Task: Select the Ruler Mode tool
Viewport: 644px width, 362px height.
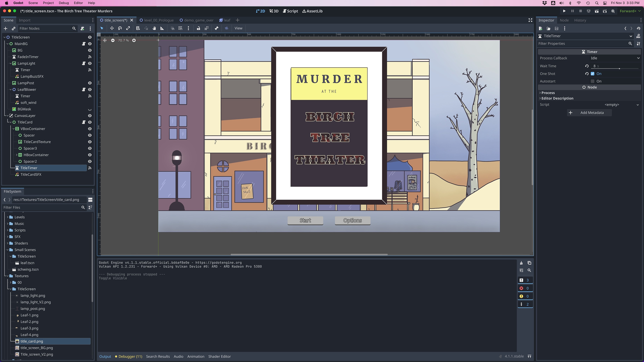Action: (x=162, y=28)
